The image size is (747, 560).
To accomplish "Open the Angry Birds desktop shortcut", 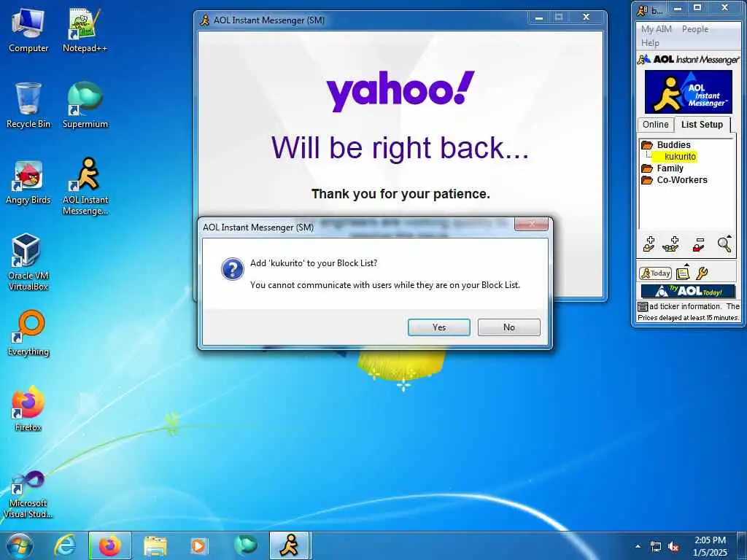I will coord(28,182).
